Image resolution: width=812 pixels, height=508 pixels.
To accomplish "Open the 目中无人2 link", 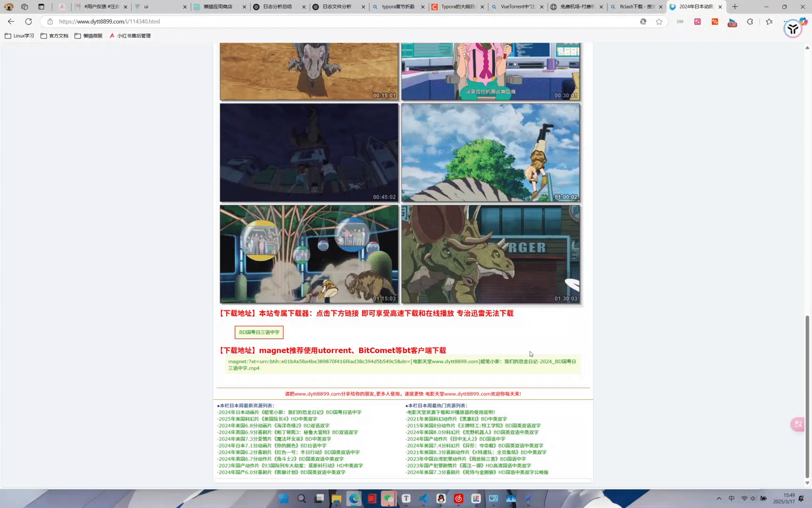I will (x=456, y=439).
